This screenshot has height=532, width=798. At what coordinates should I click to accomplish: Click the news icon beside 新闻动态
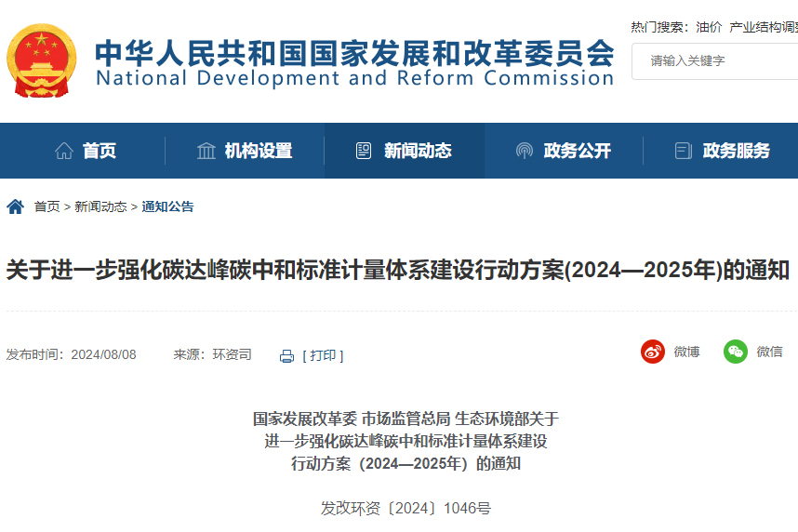(x=365, y=151)
